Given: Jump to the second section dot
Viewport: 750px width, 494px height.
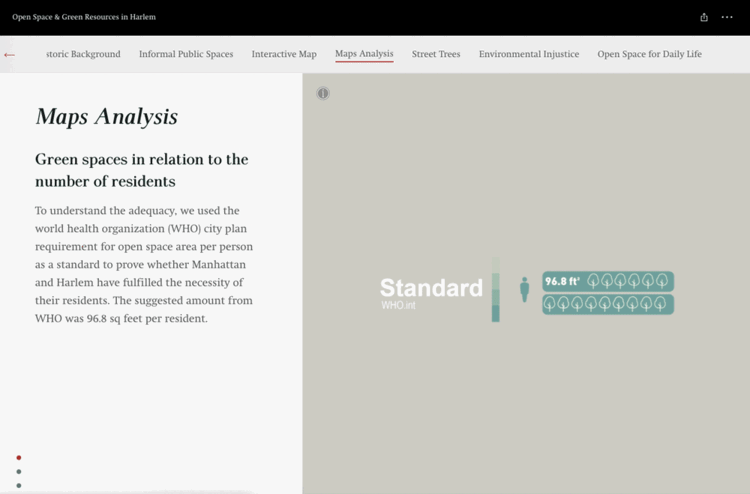Looking at the screenshot, I should (x=19, y=472).
